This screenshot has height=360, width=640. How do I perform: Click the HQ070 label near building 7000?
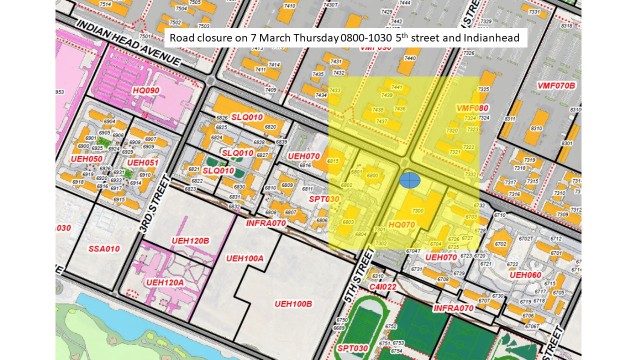pos(402,225)
